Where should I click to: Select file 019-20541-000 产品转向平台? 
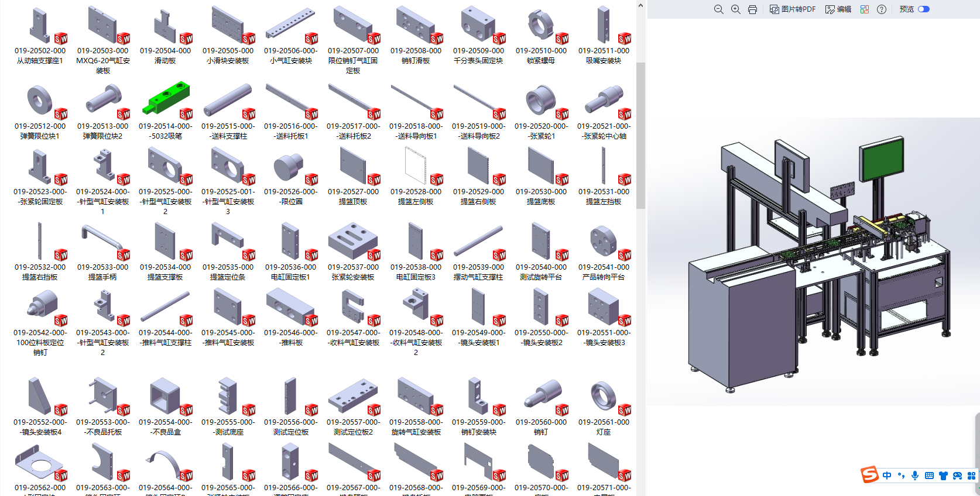604,252
